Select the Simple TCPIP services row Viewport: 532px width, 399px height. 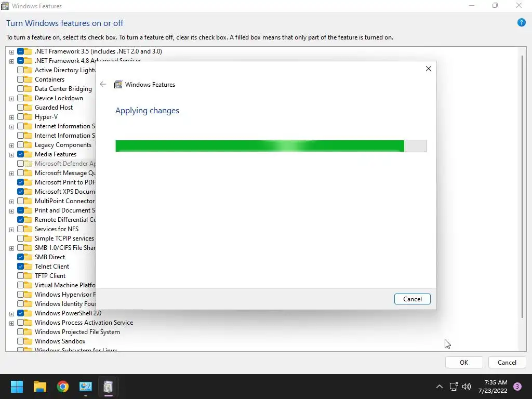pyautogui.click(x=64, y=238)
